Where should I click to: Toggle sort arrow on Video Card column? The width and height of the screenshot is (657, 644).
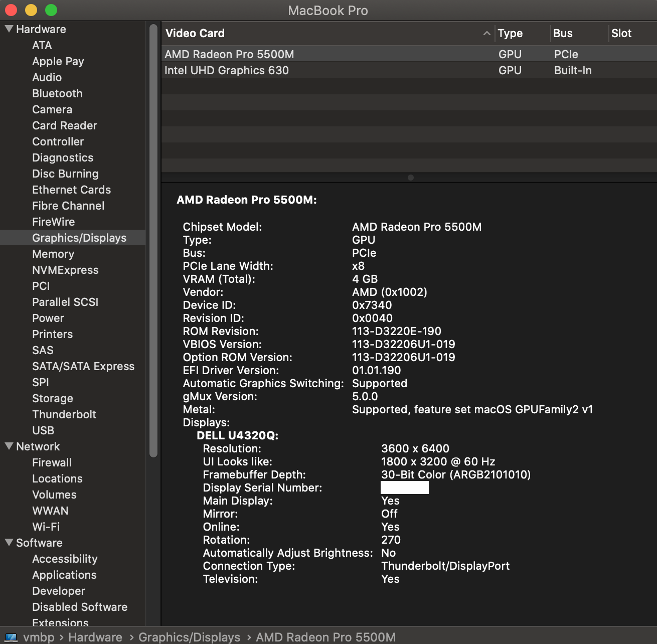click(x=486, y=33)
